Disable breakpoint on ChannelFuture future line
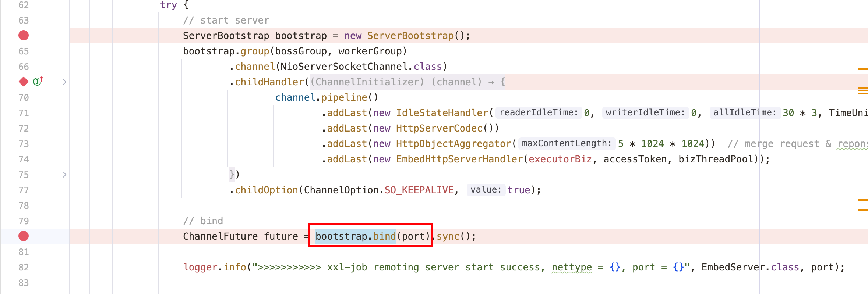This screenshot has width=868, height=294. tap(24, 236)
